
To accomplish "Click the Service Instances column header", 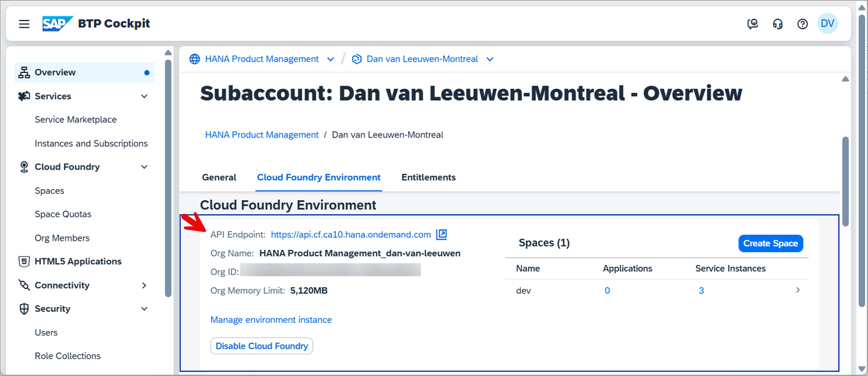I will [x=731, y=269].
